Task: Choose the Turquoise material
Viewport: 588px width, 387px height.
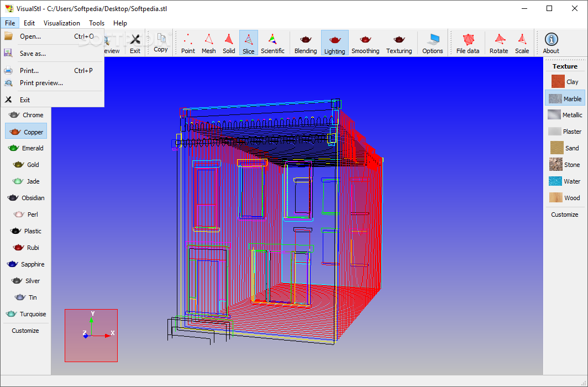Action: point(26,314)
